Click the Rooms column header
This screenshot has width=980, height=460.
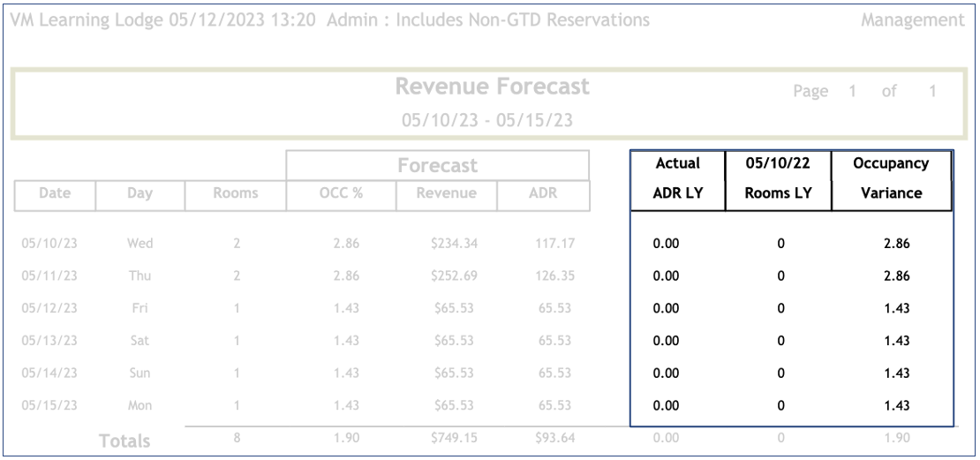tap(235, 193)
